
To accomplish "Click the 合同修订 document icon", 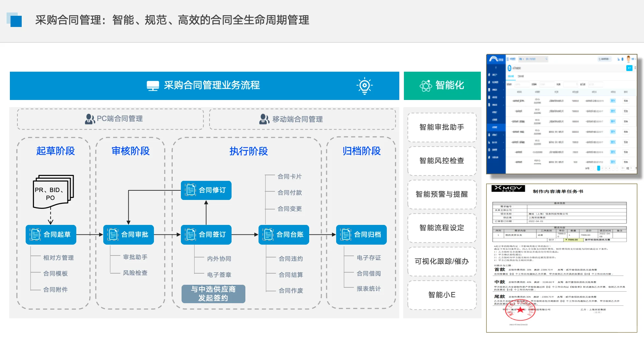I will pyautogui.click(x=190, y=190).
